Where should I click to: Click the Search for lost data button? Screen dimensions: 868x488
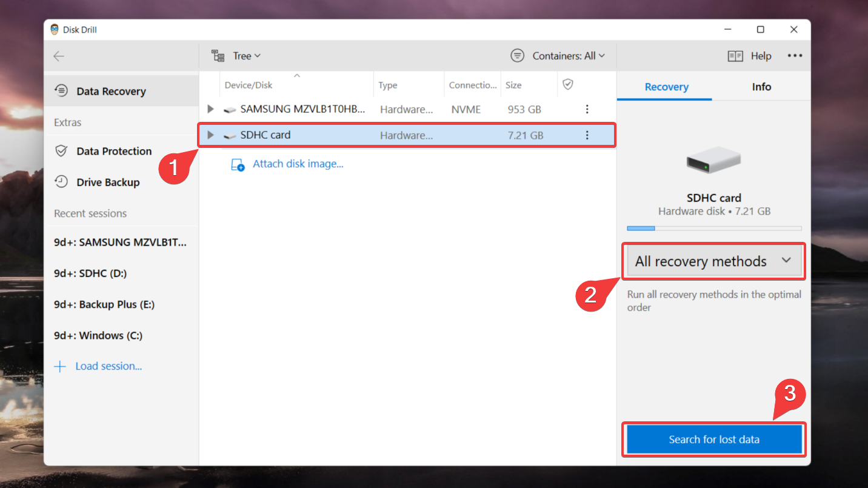click(x=714, y=440)
